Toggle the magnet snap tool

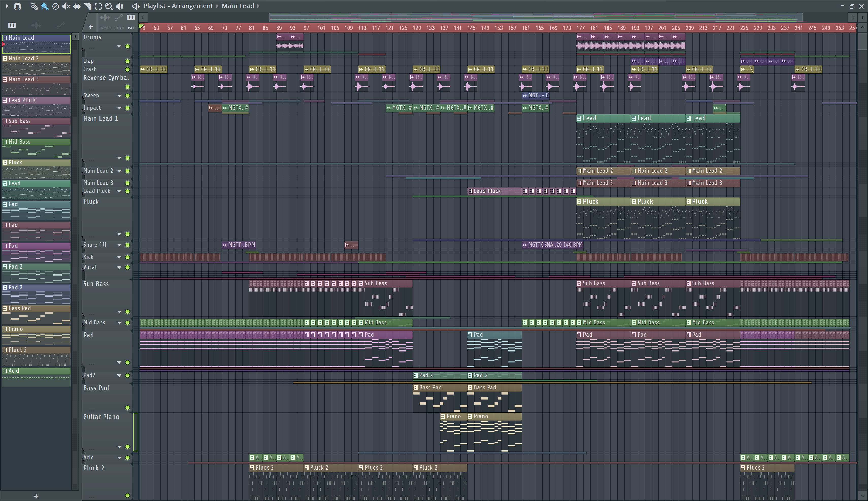(x=18, y=6)
